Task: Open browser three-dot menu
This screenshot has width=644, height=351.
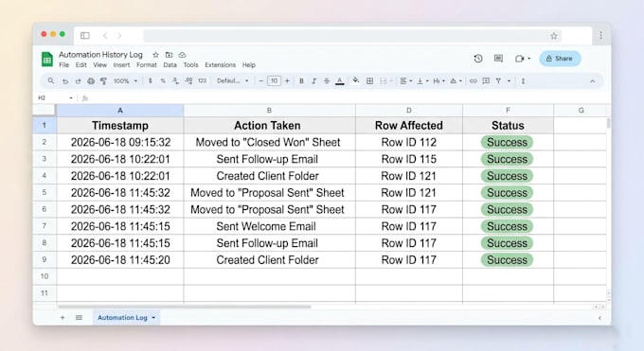Action: coord(600,36)
